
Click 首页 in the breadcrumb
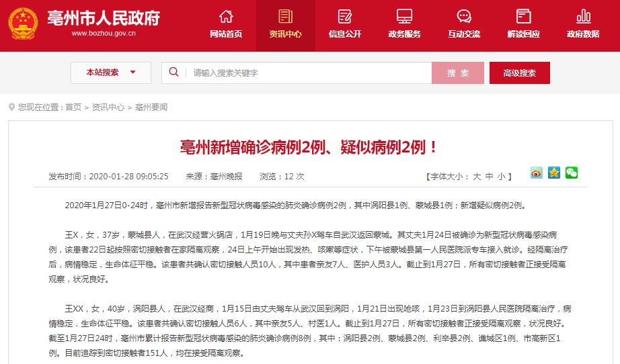pos(73,107)
